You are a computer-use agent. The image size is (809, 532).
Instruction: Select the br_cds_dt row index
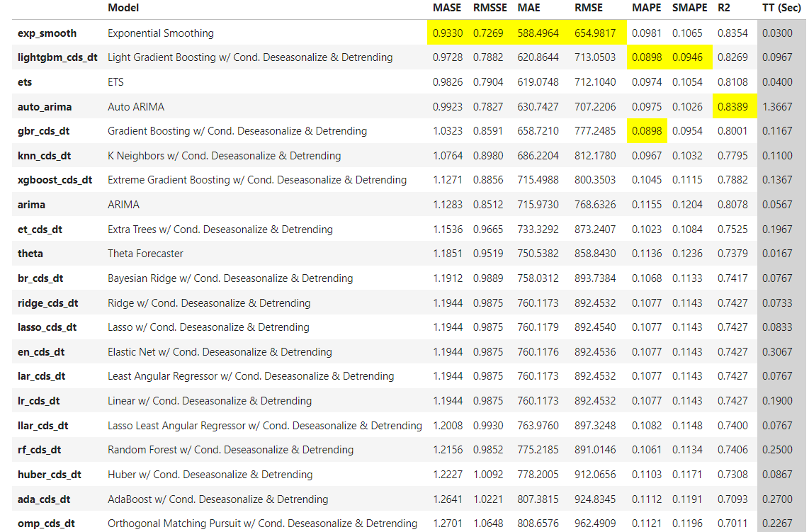[x=40, y=278]
